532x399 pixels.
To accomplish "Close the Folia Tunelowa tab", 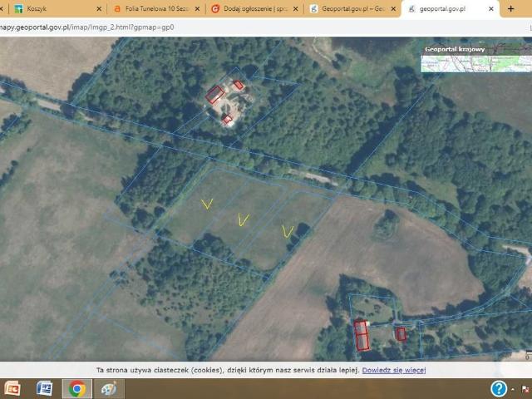I will click(198, 9).
